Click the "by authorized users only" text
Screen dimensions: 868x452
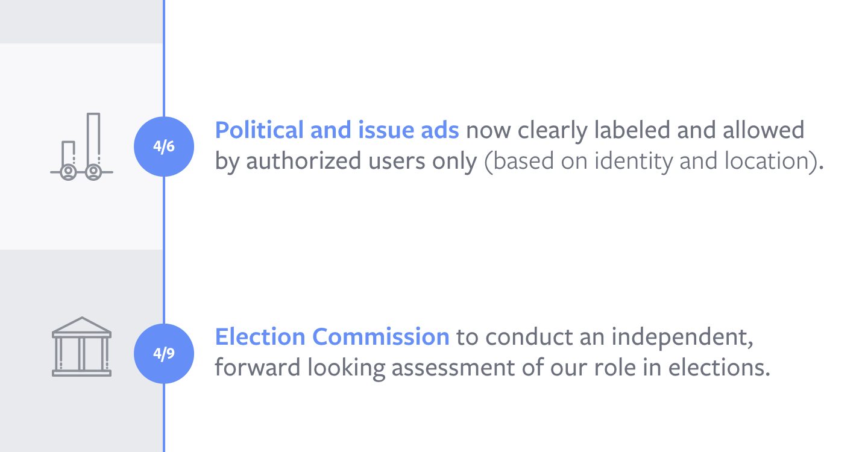pyautogui.click(x=346, y=162)
